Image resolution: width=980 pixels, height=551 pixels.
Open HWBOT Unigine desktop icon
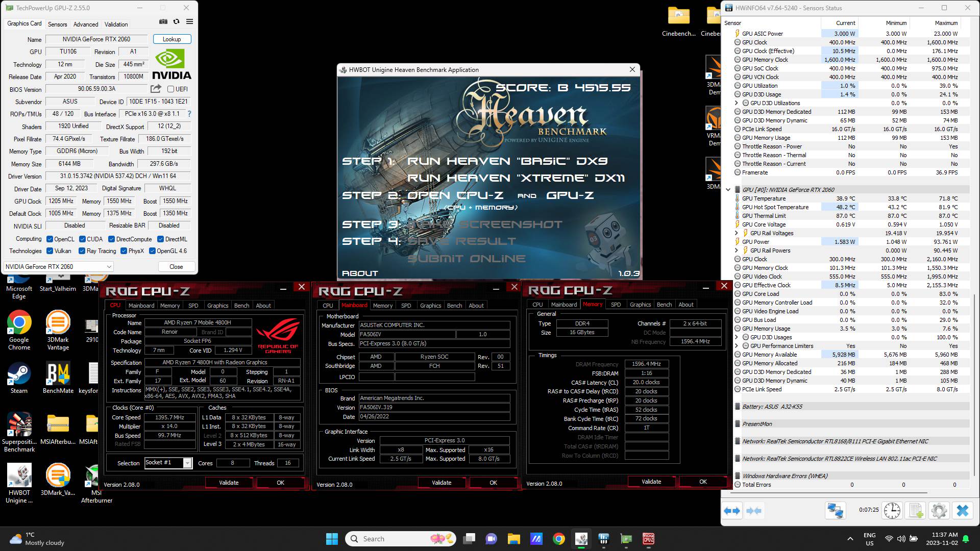click(x=19, y=483)
